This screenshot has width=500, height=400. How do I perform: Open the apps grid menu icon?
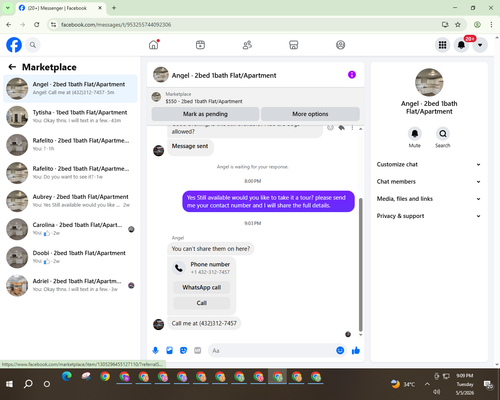(x=442, y=45)
